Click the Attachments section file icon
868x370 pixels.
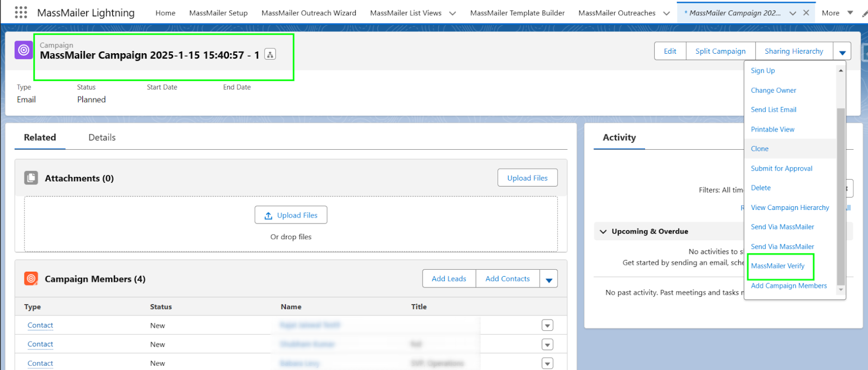tap(31, 178)
